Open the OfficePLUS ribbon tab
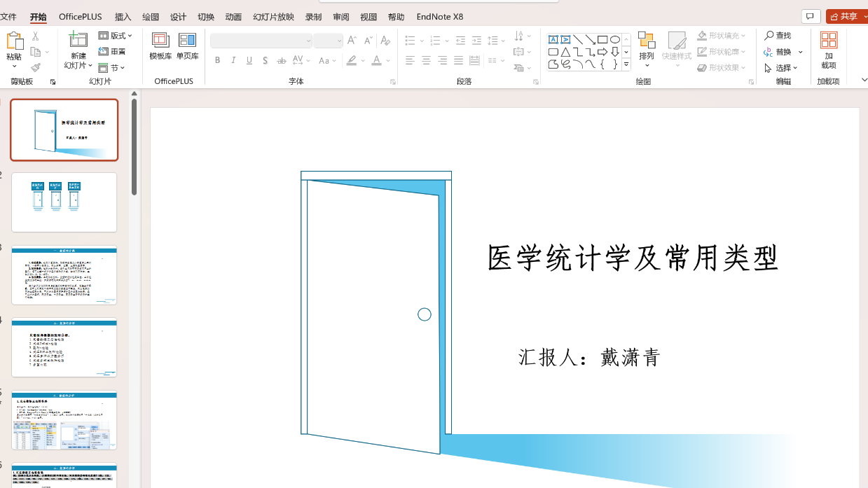The image size is (868, 488). [x=81, y=17]
